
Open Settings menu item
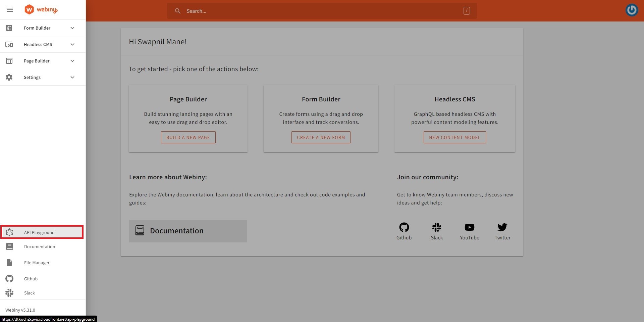coord(43,77)
